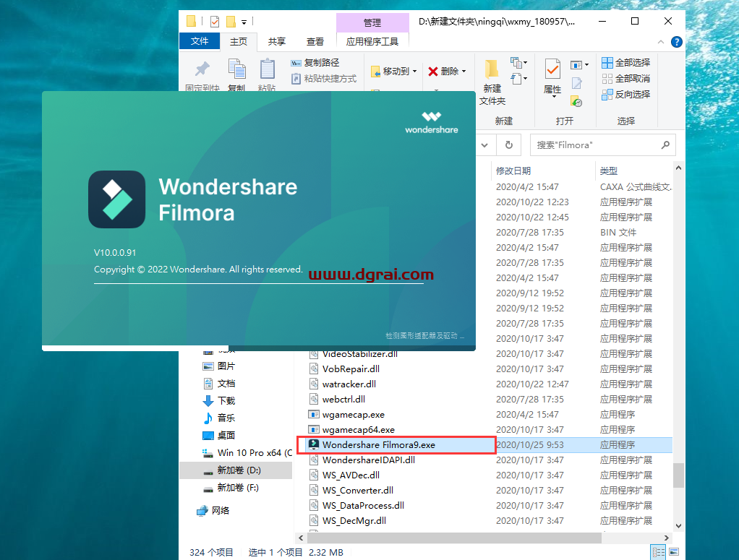Click 全部取消 (select none)
739x560 pixels.
(626, 79)
